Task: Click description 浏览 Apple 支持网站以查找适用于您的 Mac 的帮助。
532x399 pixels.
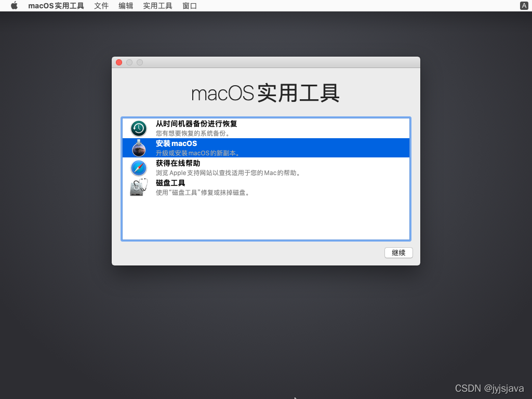Action: coord(228,172)
